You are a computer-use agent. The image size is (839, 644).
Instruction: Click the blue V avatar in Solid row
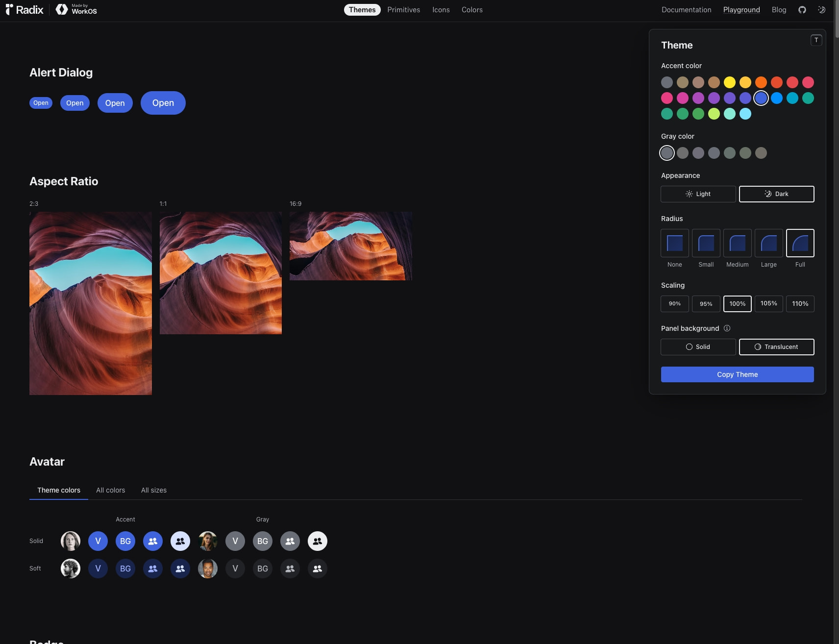click(x=98, y=541)
